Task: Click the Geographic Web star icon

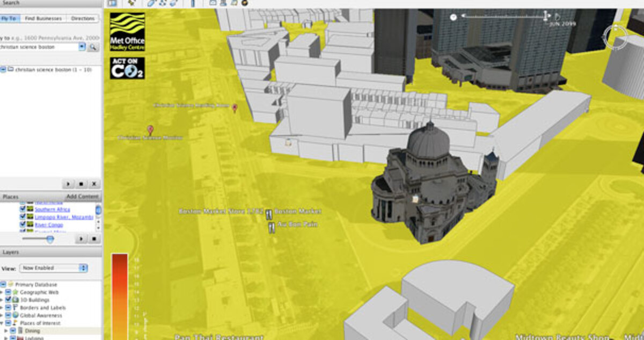Action: (16, 292)
